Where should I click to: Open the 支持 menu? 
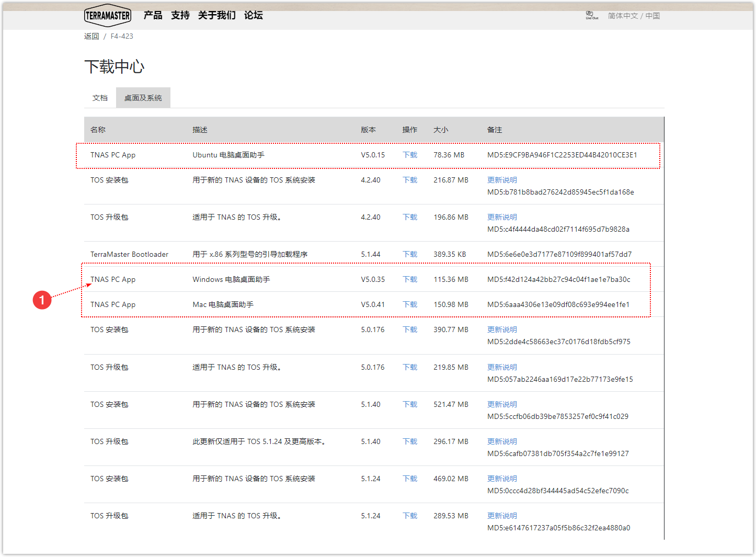tap(180, 15)
